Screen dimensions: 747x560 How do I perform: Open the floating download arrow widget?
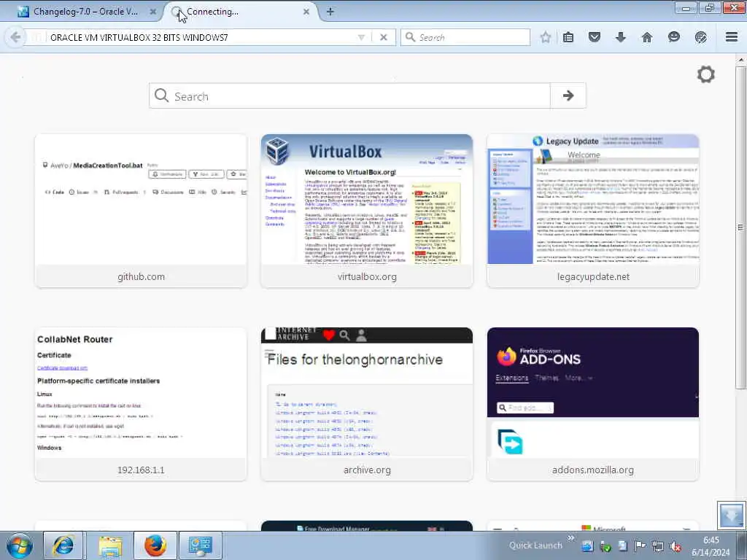point(732,515)
